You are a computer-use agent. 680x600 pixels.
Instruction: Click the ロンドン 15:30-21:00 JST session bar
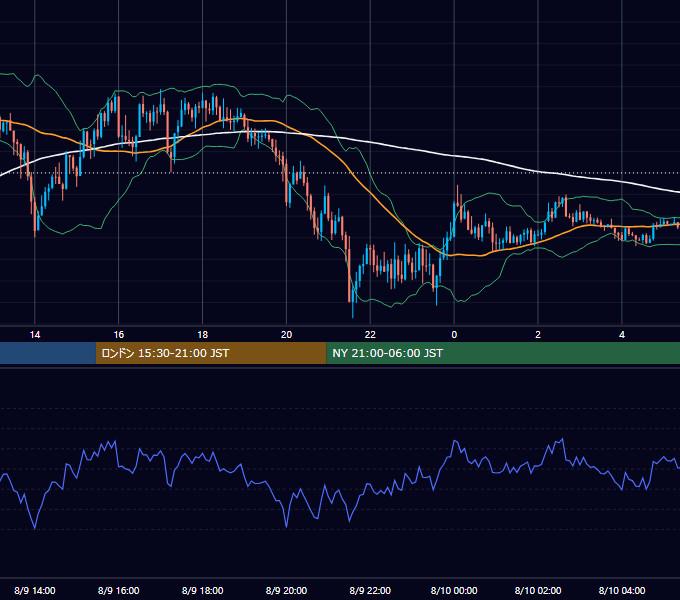click(211, 353)
